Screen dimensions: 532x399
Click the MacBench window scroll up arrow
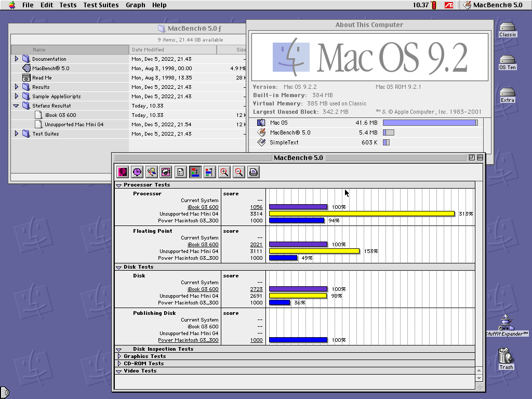coord(479,371)
